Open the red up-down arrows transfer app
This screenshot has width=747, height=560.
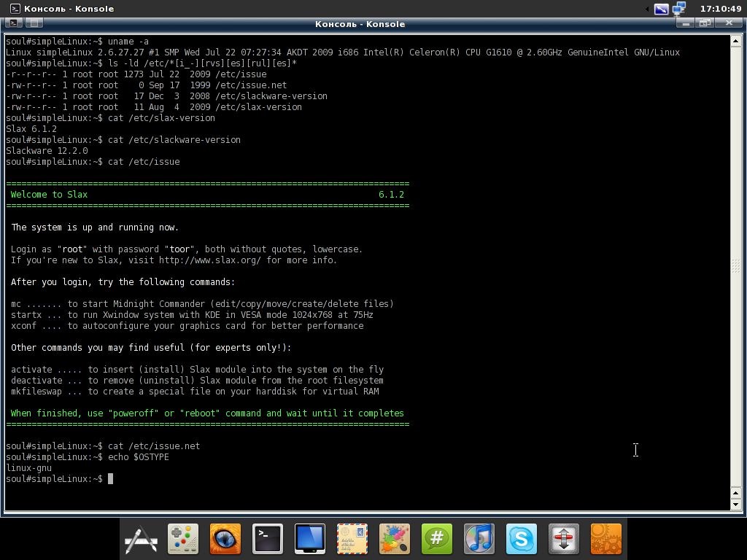pyautogui.click(x=564, y=539)
